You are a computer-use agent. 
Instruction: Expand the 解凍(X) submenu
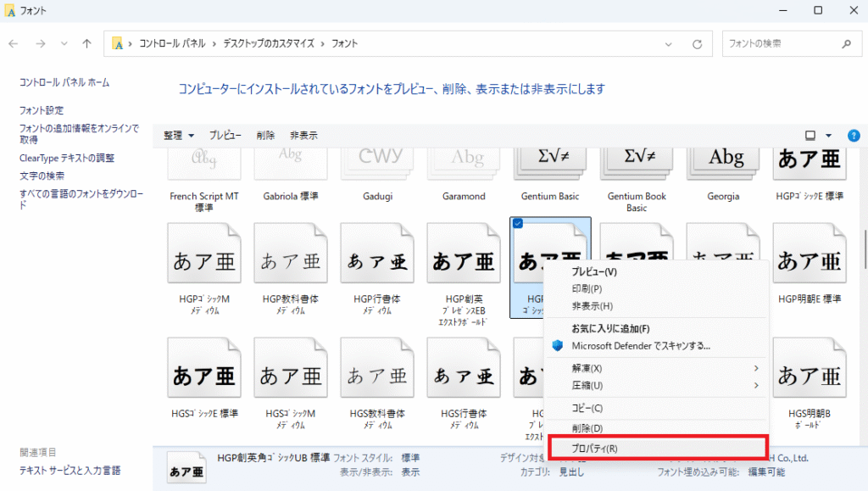point(653,368)
